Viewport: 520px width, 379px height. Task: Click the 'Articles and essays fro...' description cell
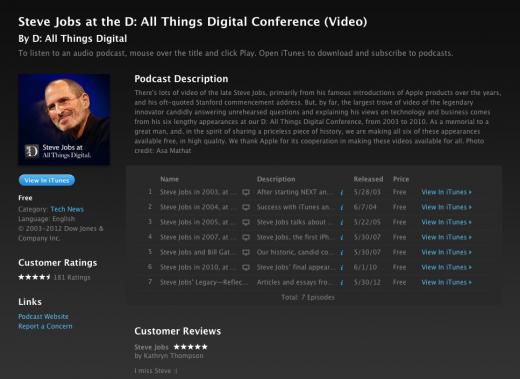point(295,282)
